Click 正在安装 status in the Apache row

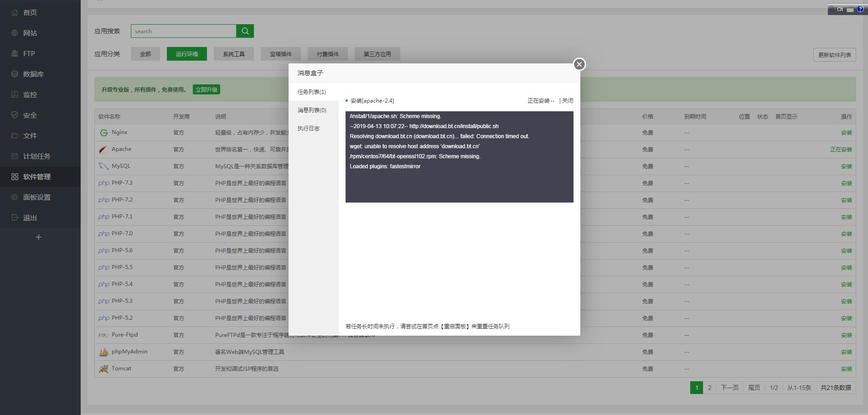pyautogui.click(x=841, y=150)
